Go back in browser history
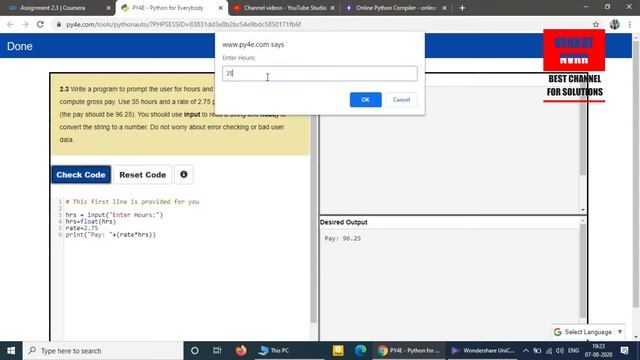The height and width of the screenshot is (360, 640). (x=10, y=24)
